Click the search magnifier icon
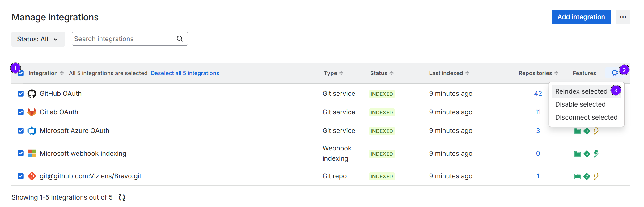 click(x=180, y=39)
